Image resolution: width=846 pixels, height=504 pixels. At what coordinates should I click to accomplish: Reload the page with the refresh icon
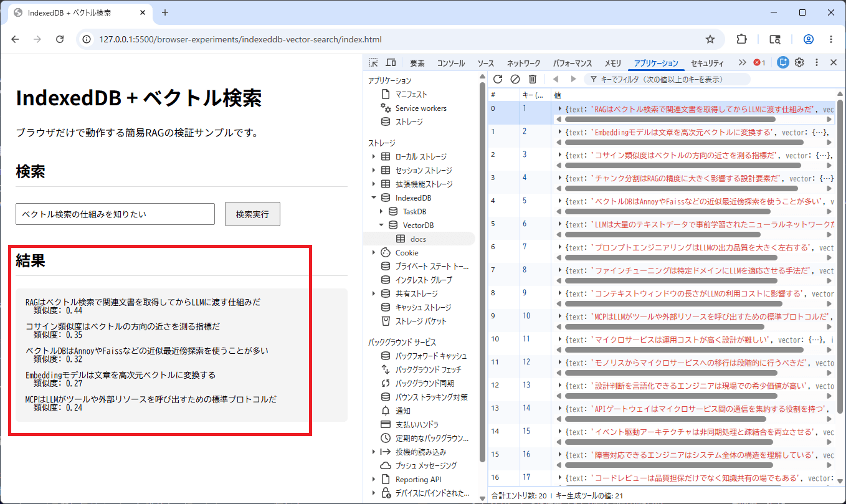click(60, 39)
